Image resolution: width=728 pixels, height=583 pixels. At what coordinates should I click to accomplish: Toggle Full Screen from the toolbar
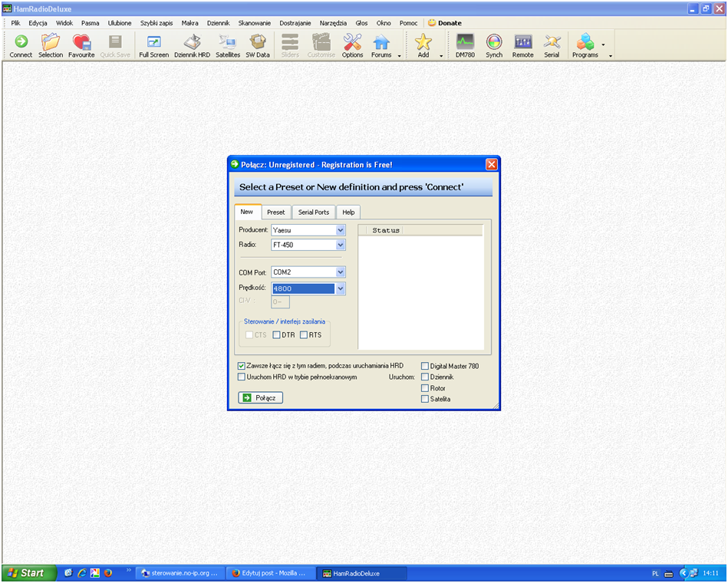point(153,46)
